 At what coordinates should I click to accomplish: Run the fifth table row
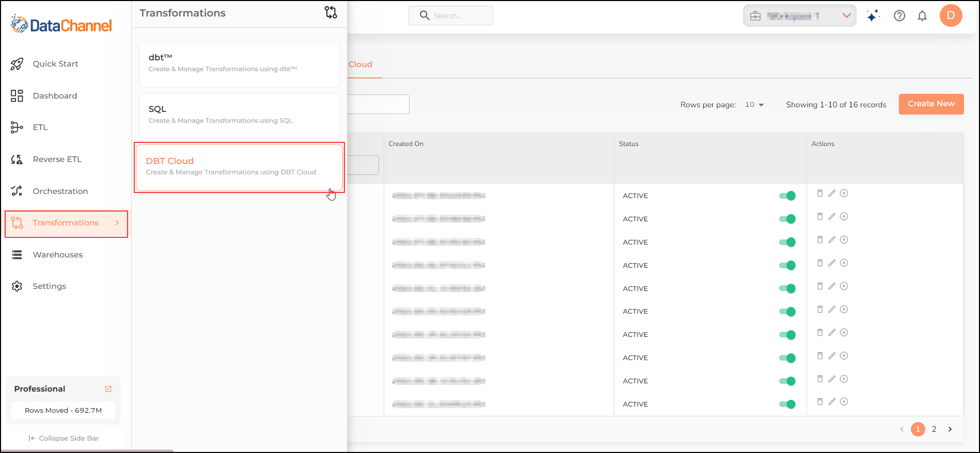[844, 286]
